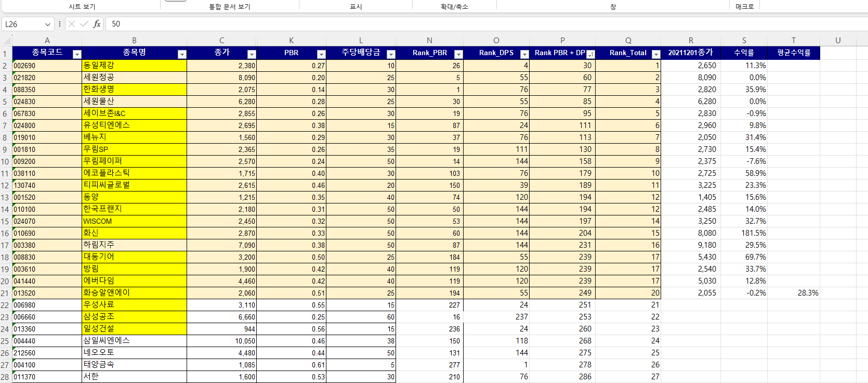868x383 pixels.
Task: Open the PBR column filter dropdown
Action: (321, 54)
